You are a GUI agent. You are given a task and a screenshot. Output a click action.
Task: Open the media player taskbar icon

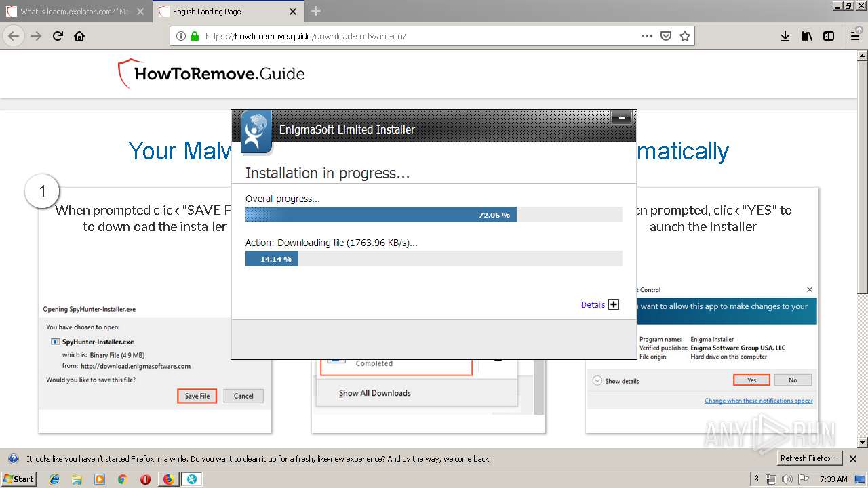click(100, 479)
